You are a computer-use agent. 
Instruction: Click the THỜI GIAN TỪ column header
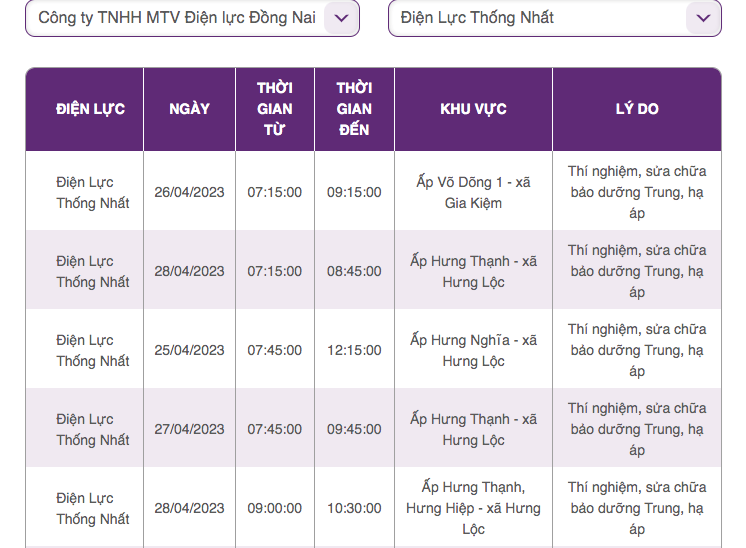(x=275, y=109)
